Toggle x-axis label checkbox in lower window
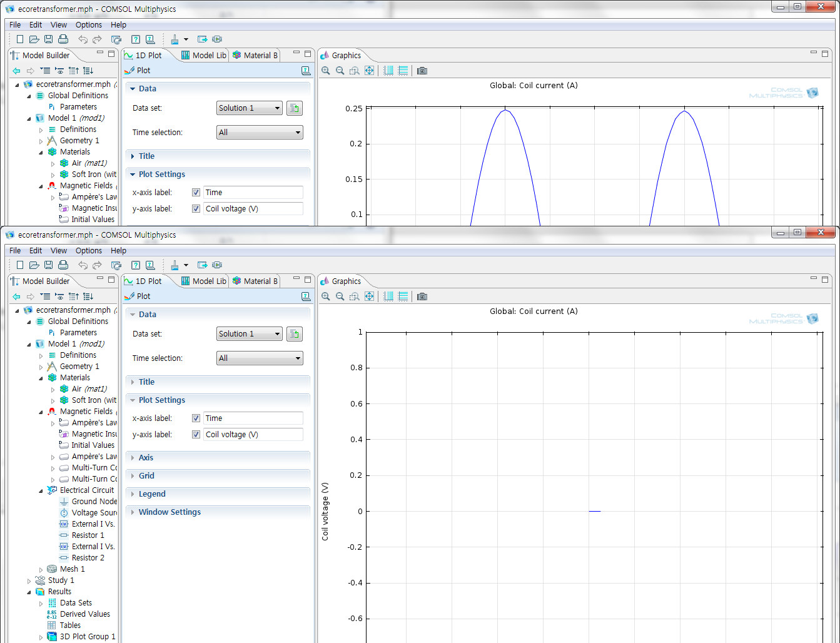Viewport: 840px width, 643px height. pos(196,418)
